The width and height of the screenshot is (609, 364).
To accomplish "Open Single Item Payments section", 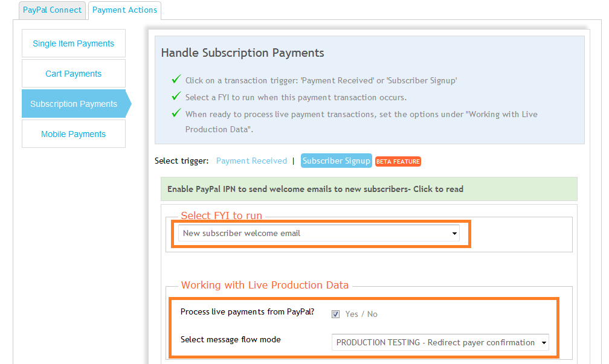I will tap(74, 43).
